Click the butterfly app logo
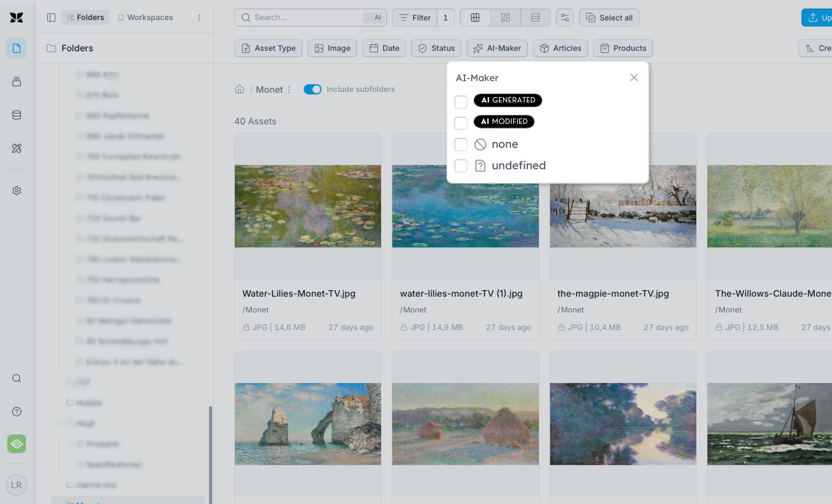The image size is (832, 504). (x=16, y=17)
